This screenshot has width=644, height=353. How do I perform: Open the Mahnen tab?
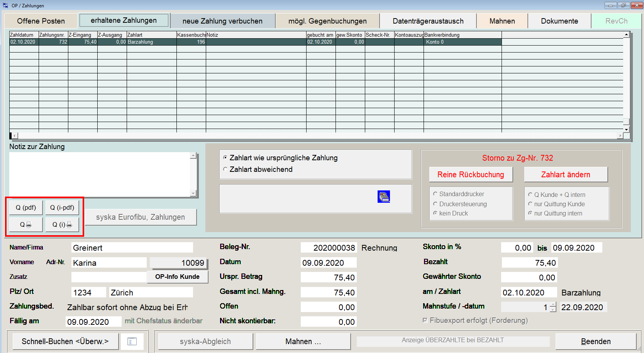(x=502, y=21)
